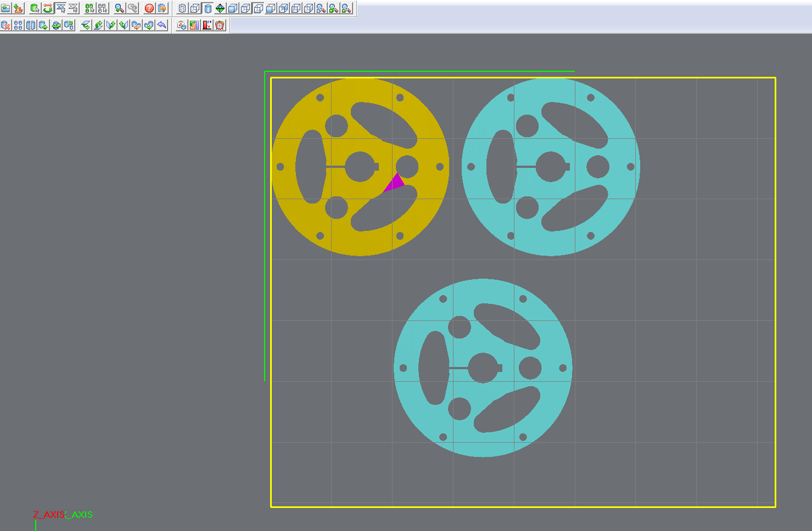Click the open folder icon
The height and width of the screenshot is (531, 812).
click(5, 8)
